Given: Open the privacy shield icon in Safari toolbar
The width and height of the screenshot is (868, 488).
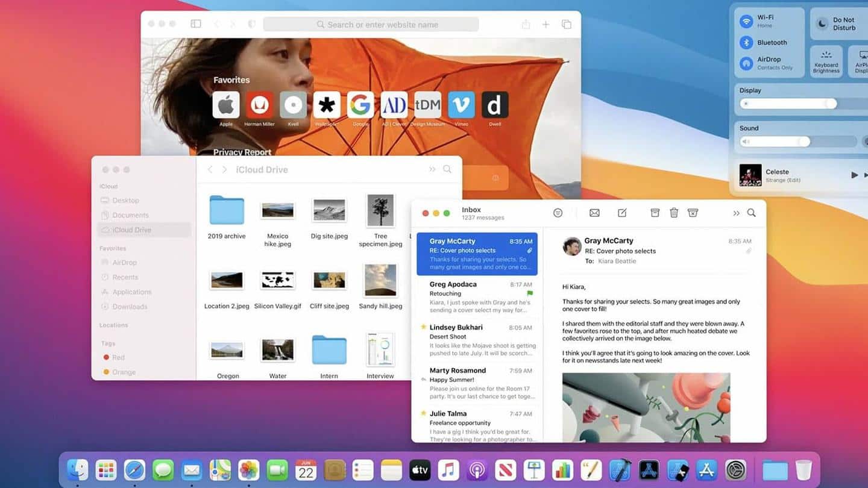Looking at the screenshot, I should coord(251,24).
